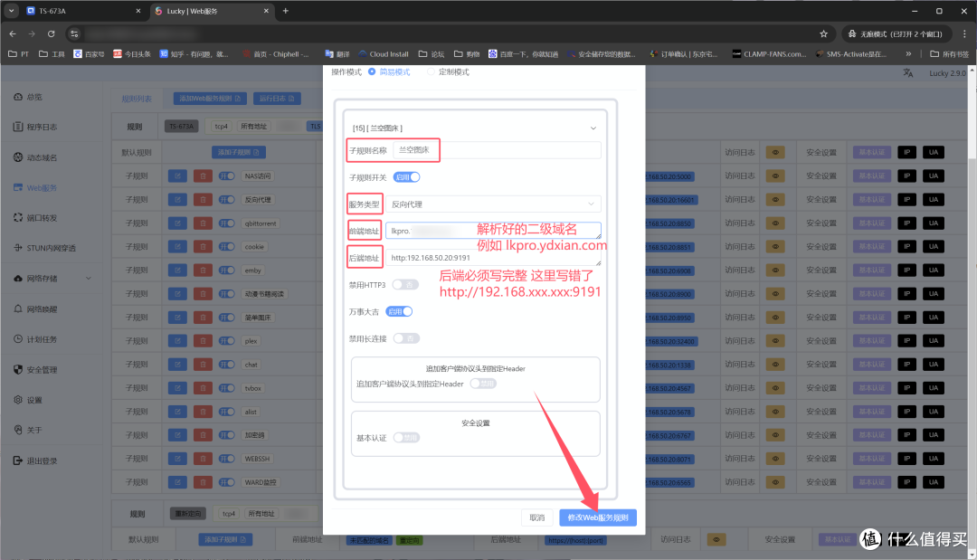The image size is (977, 560).
Task: Toggle the 基本认证 switch in dialog
Action: click(406, 437)
